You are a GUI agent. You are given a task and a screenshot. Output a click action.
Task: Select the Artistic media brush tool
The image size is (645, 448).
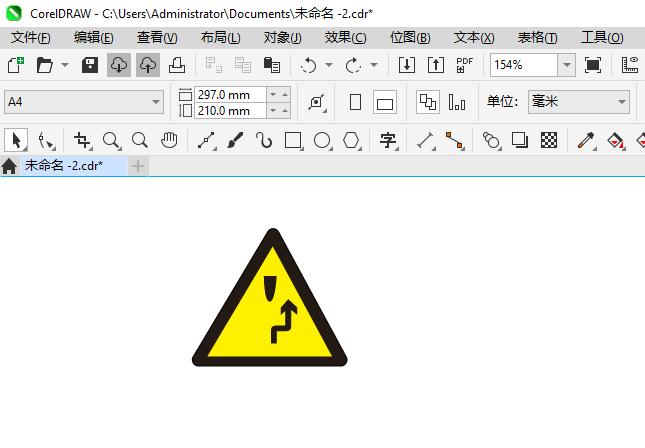(235, 140)
